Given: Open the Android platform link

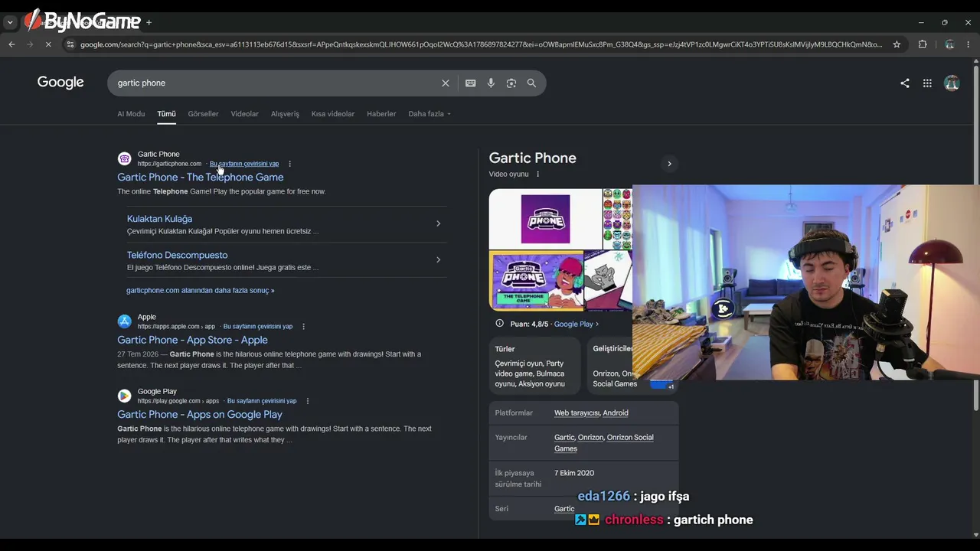Looking at the screenshot, I should (616, 413).
